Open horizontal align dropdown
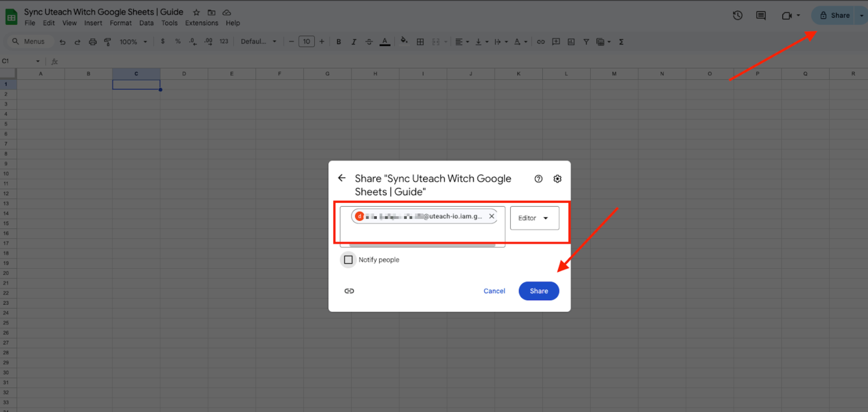Screen dimensions: 868x412 tap(462, 42)
